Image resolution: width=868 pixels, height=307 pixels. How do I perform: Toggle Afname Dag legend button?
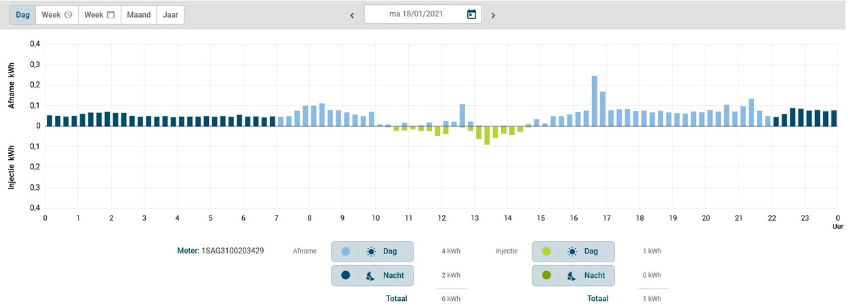pyautogui.click(x=372, y=251)
